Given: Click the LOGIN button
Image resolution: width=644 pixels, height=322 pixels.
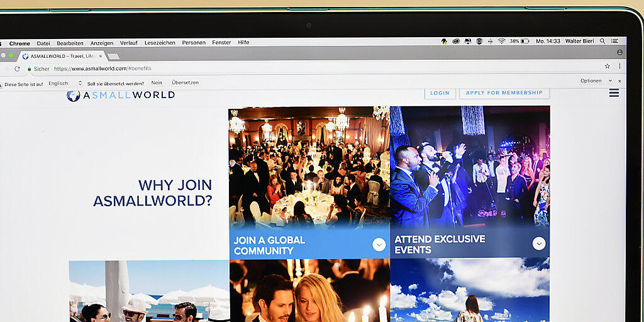Looking at the screenshot, I should click(440, 93).
